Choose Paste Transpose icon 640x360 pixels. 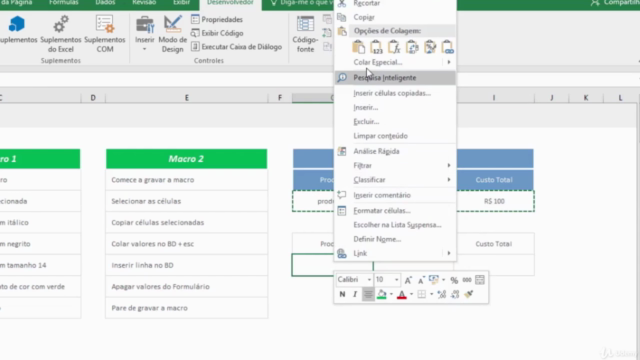click(x=412, y=47)
